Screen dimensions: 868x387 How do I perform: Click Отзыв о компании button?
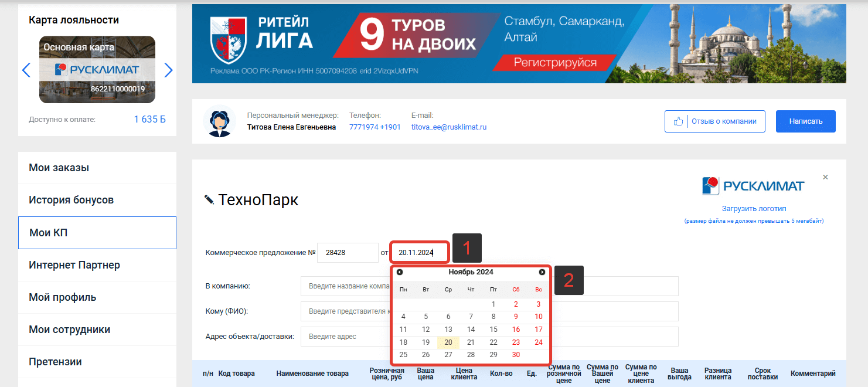click(x=715, y=121)
